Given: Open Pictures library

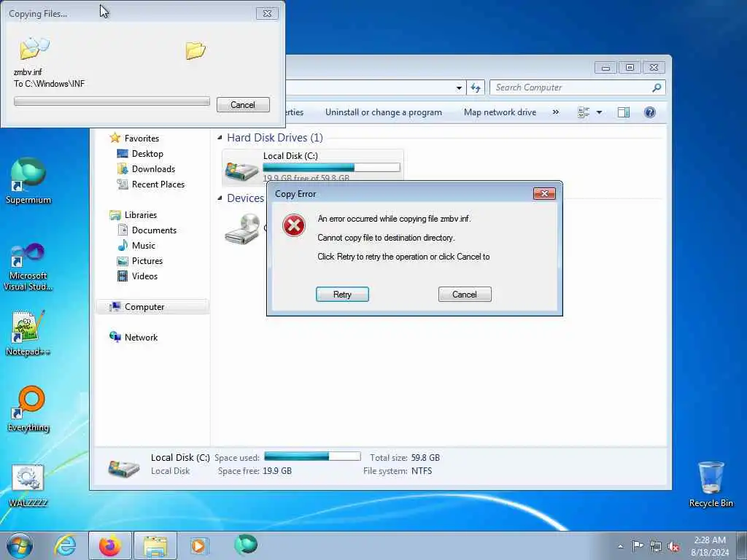Looking at the screenshot, I should tap(147, 260).
